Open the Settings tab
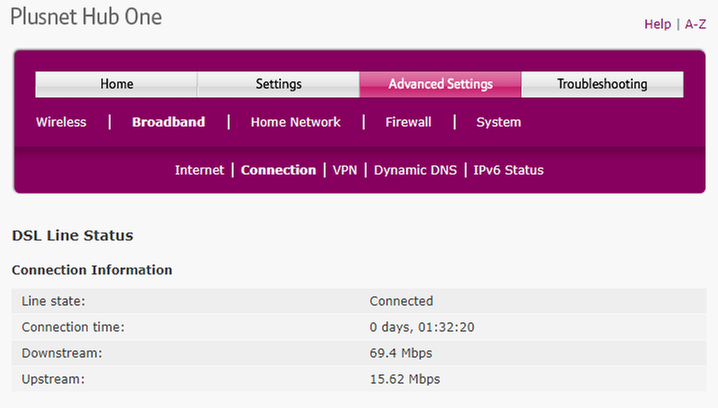The image size is (718, 408). click(x=278, y=84)
